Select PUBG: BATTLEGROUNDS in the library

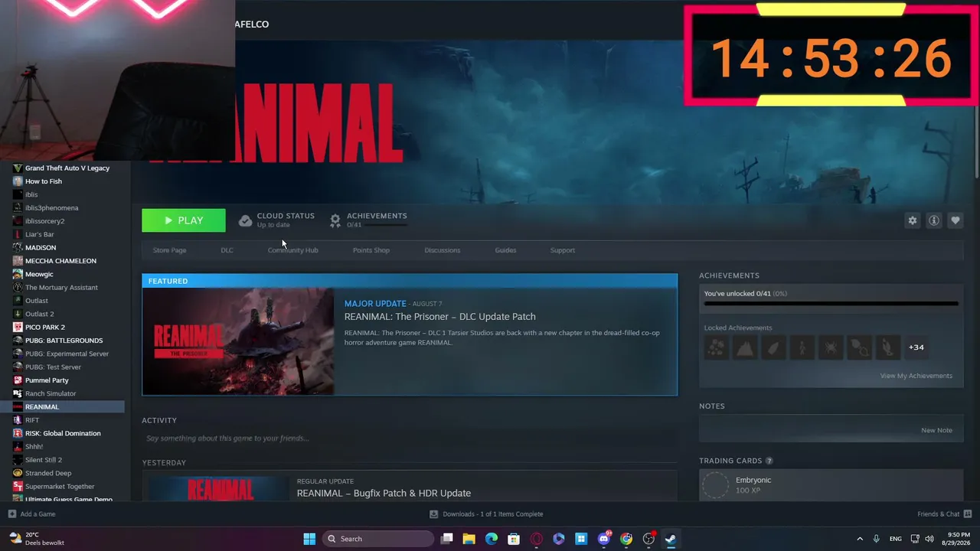pos(62,341)
